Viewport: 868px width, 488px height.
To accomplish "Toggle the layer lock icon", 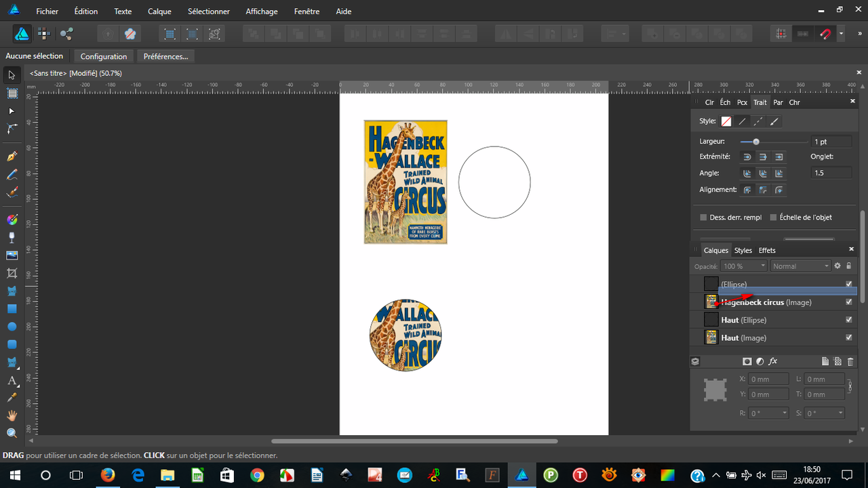I will (848, 266).
